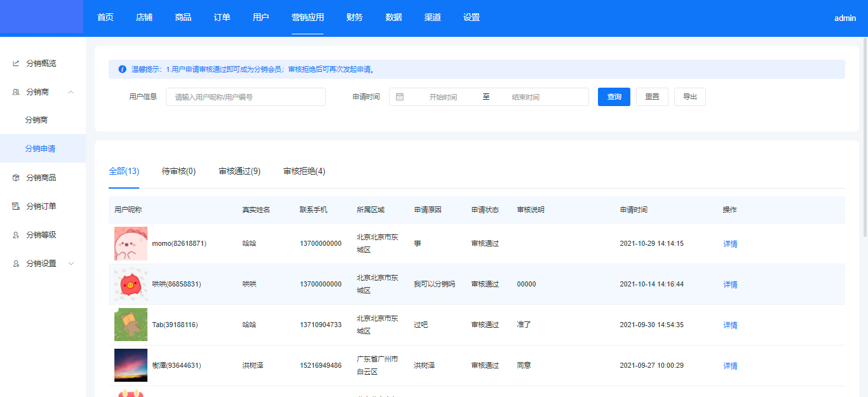The image size is (868, 397).
Task: Click the 开始时间 start date field
Action: pyautogui.click(x=443, y=97)
